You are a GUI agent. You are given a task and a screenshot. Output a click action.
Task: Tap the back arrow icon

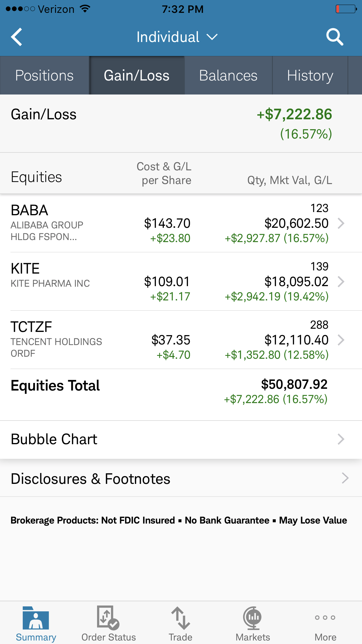(x=17, y=37)
